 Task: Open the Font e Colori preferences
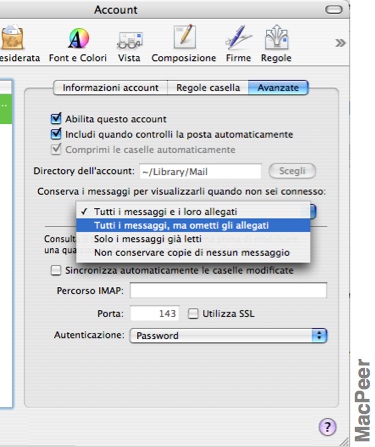(x=78, y=44)
